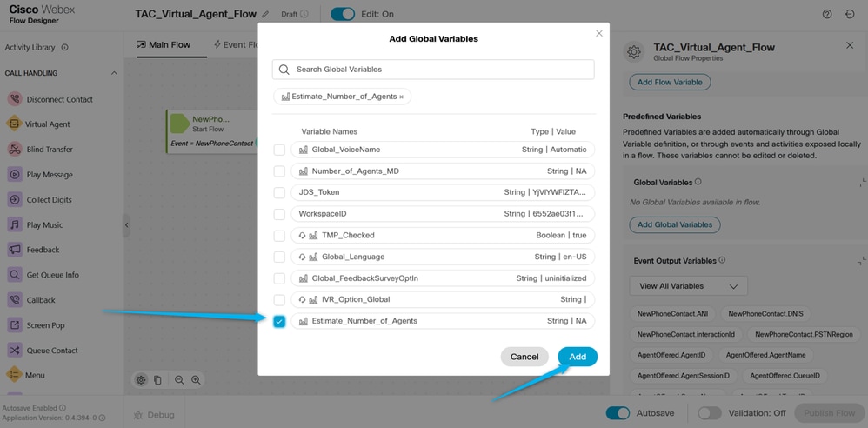
Task: Check the Global_VoiceName checkbox
Action: [279, 150]
